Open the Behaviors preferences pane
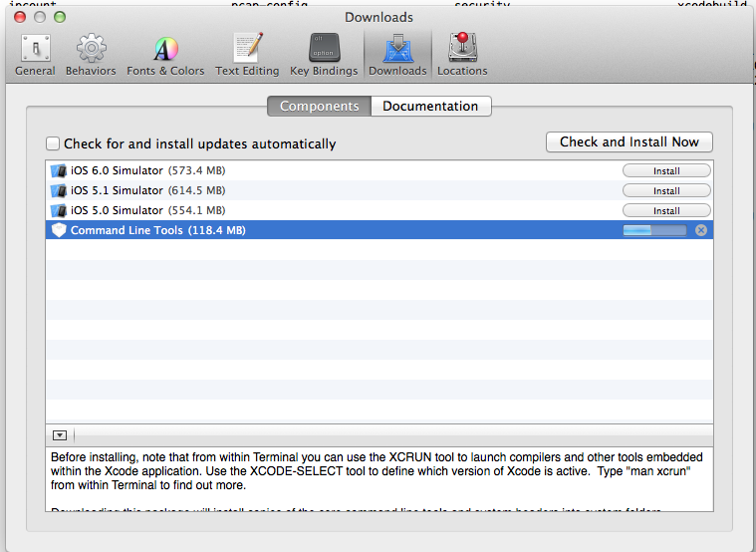The image size is (756, 552). coord(91,55)
